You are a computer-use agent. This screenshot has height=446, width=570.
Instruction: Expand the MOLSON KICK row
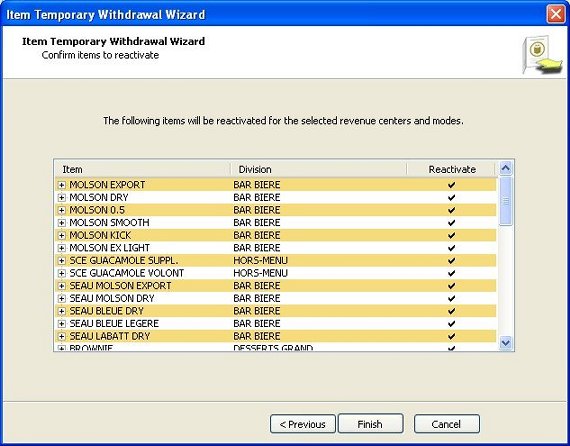pos(61,236)
